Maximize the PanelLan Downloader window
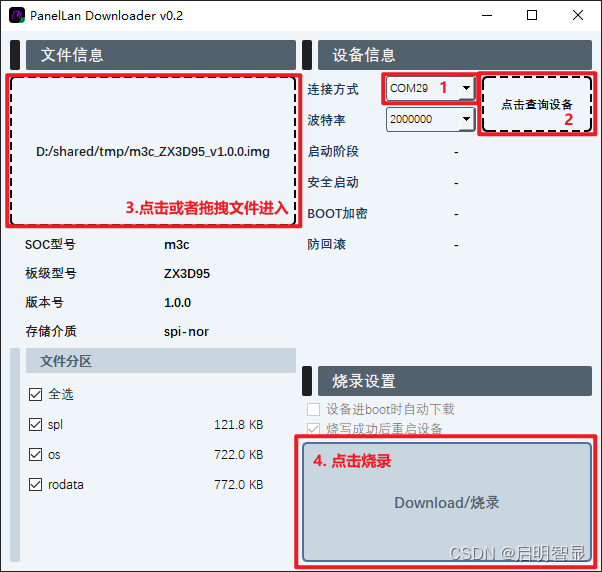The width and height of the screenshot is (602, 572). point(532,15)
